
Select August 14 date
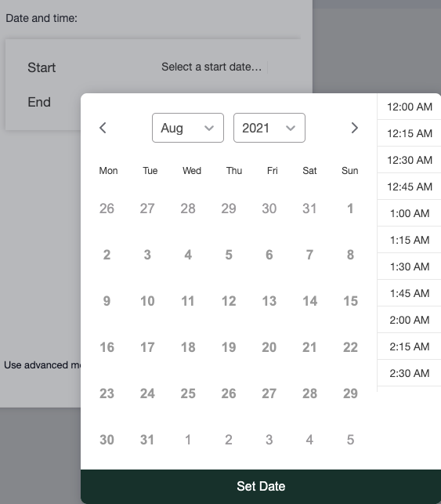click(x=309, y=301)
